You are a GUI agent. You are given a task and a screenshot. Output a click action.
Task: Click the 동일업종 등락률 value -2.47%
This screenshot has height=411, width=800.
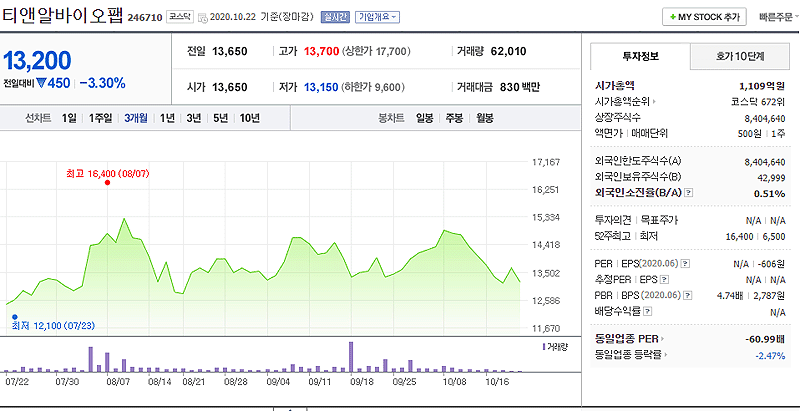pos(770,355)
